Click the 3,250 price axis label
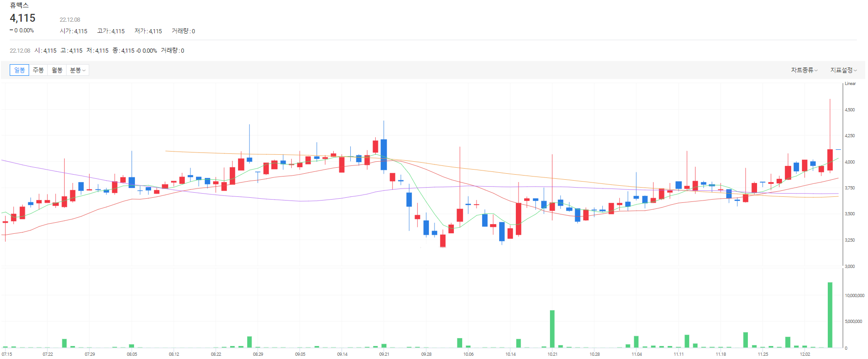The image size is (868, 359). [x=850, y=240]
